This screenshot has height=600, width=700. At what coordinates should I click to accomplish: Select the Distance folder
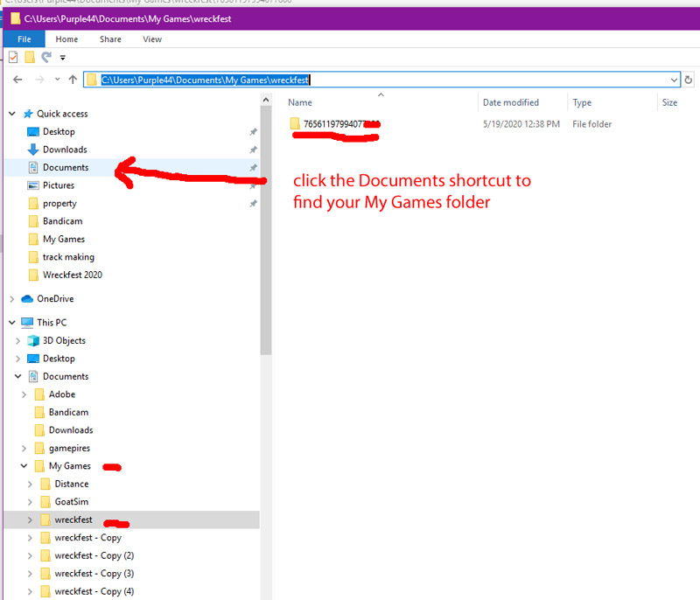coord(72,484)
